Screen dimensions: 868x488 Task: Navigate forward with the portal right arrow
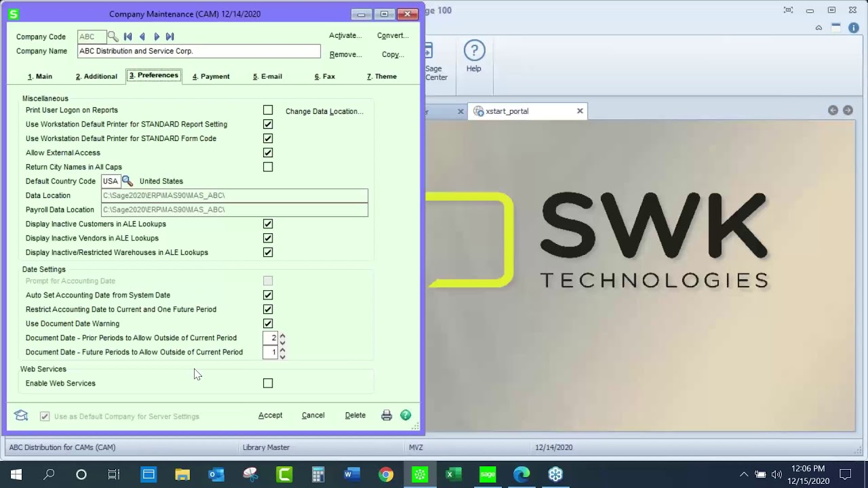coord(848,110)
